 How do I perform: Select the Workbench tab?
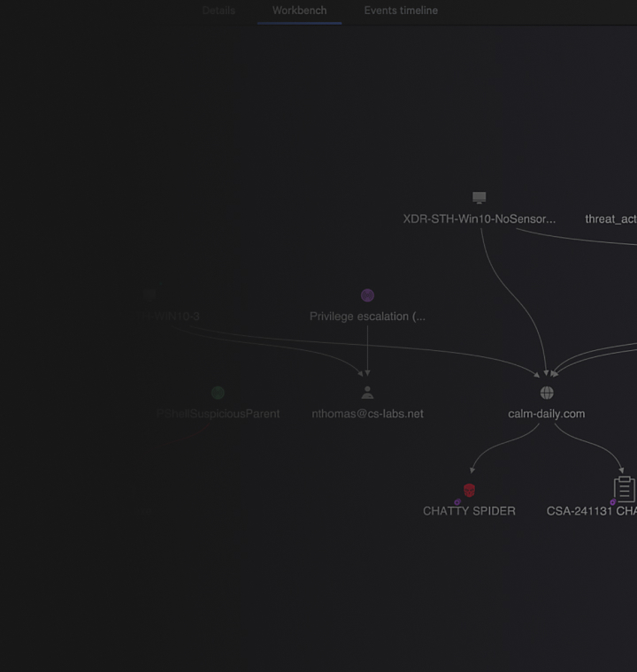tap(299, 11)
